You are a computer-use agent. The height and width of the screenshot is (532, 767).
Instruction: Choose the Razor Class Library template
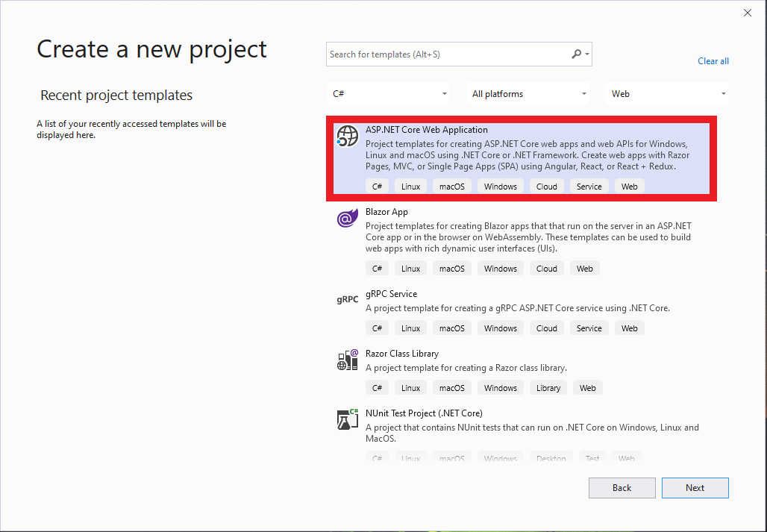pyautogui.click(x=401, y=354)
